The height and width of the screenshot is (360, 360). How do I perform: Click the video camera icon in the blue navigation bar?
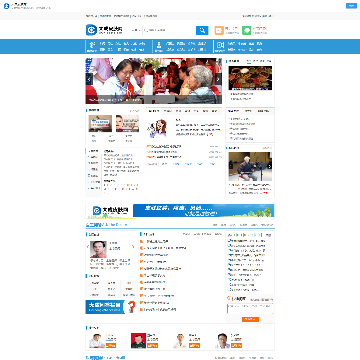220,45
